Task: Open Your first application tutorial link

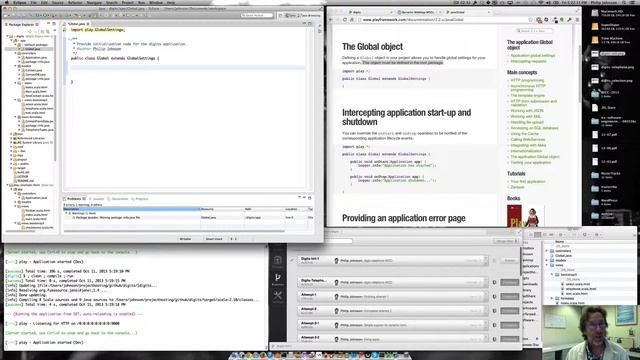Action: pyautogui.click(x=528, y=181)
